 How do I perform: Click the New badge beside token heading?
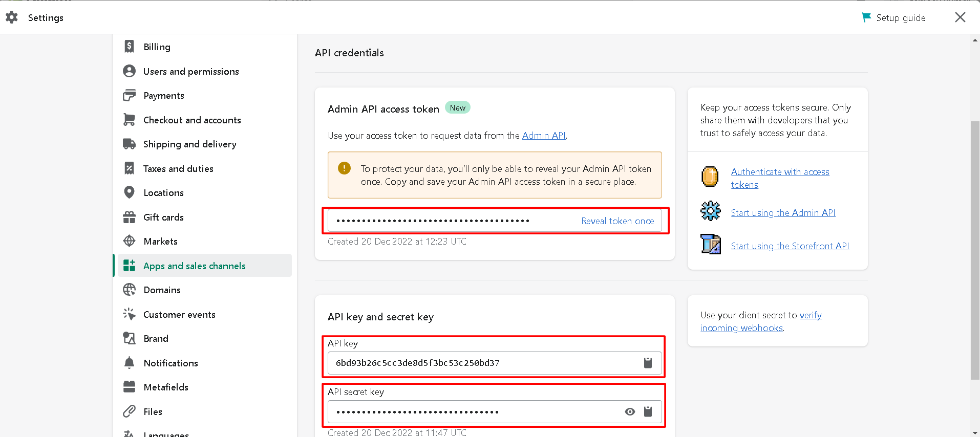click(458, 107)
